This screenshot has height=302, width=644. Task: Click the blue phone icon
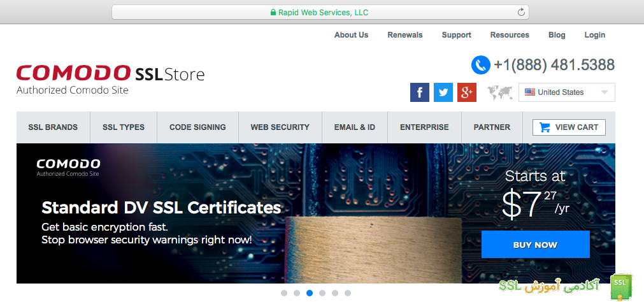pos(480,65)
